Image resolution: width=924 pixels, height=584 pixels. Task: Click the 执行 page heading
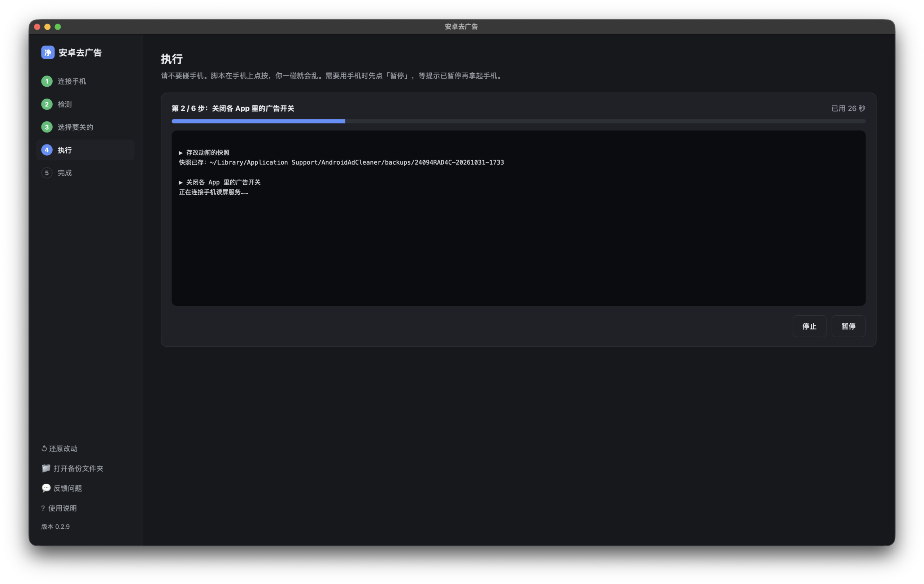(x=171, y=59)
